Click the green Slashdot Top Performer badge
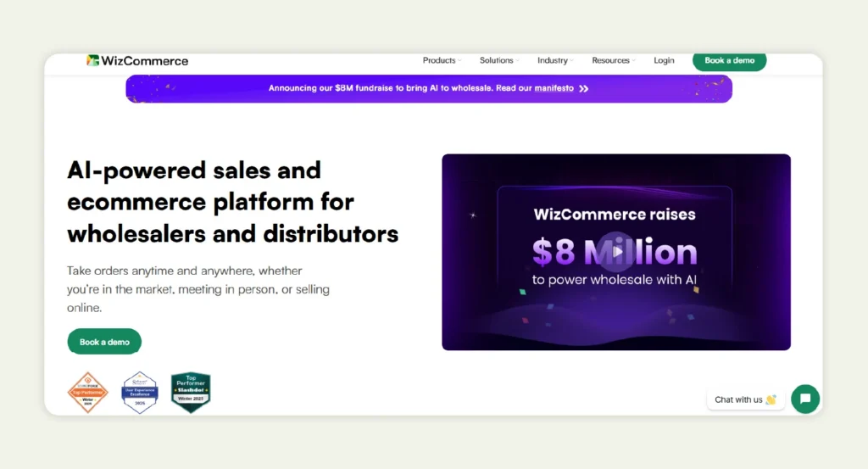 191,393
